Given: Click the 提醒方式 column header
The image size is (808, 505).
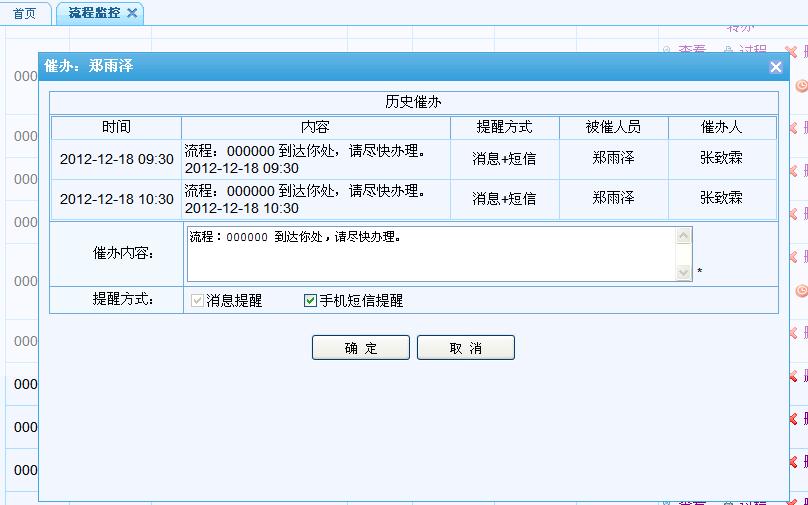Looking at the screenshot, I should [504, 127].
